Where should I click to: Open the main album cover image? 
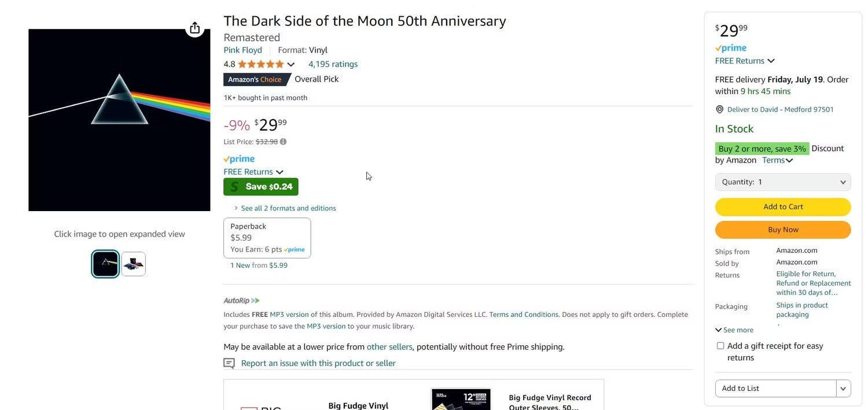119,120
